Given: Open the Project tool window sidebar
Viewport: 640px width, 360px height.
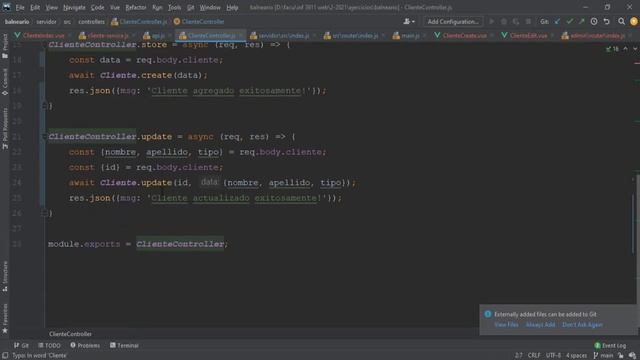Looking at the screenshot, I should click(x=5, y=46).
